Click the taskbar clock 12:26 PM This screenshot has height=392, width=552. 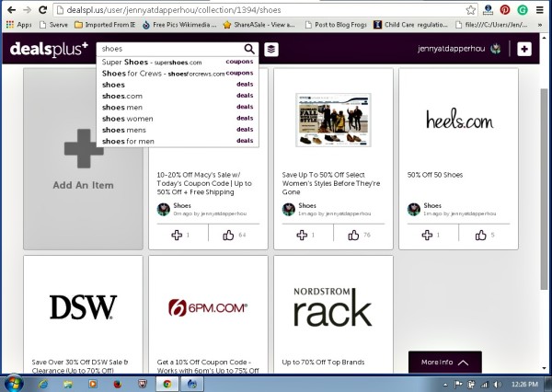click(524, 385)
